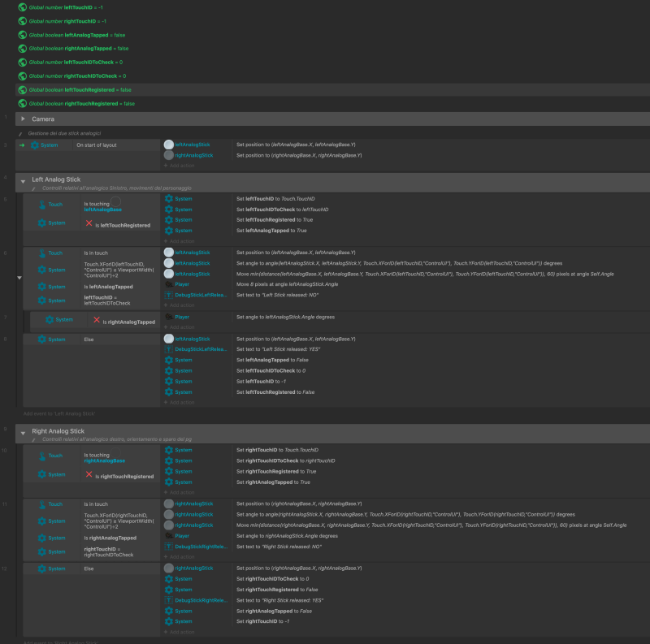This screenshot has width=650, height=644.
Task: Click gear icon of 'Set leftTouchID to Touch.TouchID'
Action: 169,198
